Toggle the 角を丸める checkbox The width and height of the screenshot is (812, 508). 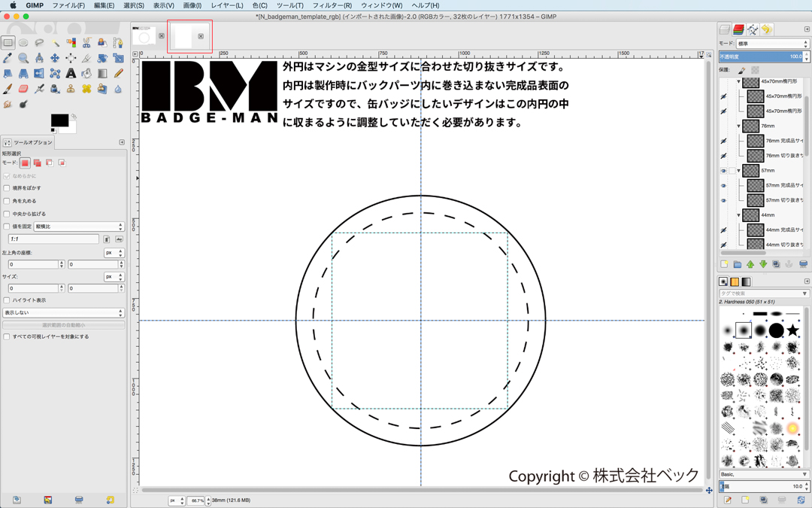(x=7, y=201)
